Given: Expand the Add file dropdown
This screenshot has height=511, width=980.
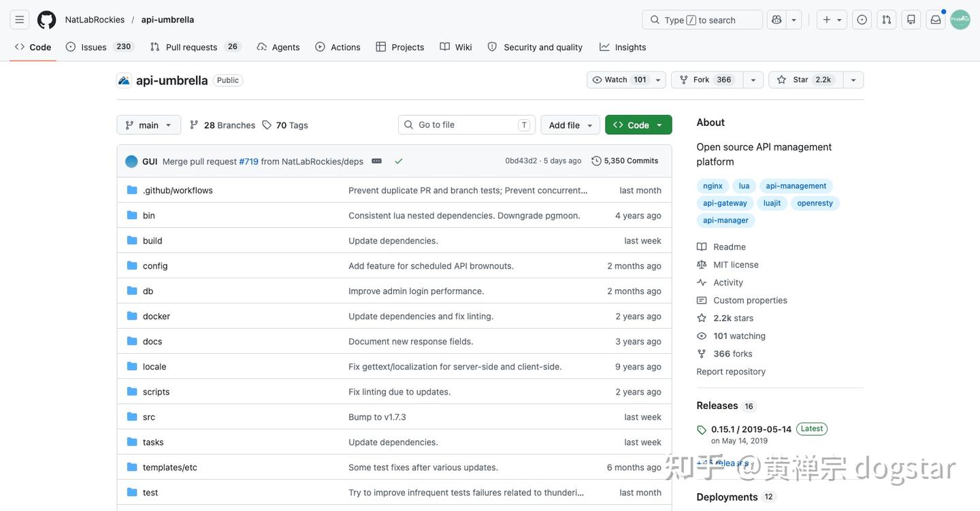Looking at the screenshot, I should pos(570,125).
